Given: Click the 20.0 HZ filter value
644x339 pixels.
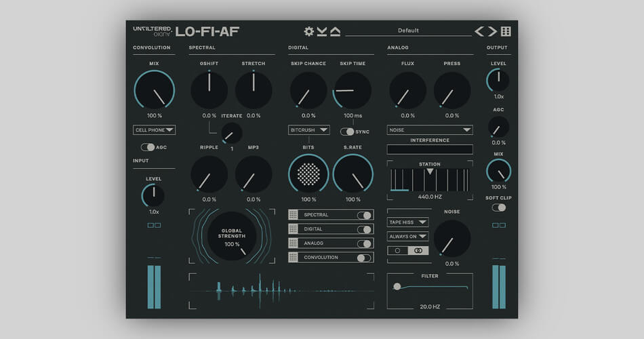Looking at the screenshot, I should pyautogui.click(x=430, y=306).
